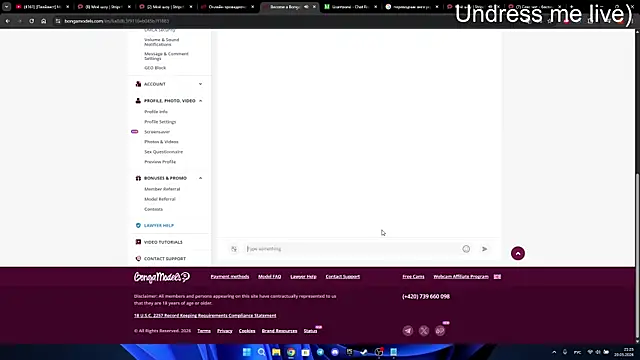
Task: Open File Explorer from taskbar
Action: click(276, 352)
